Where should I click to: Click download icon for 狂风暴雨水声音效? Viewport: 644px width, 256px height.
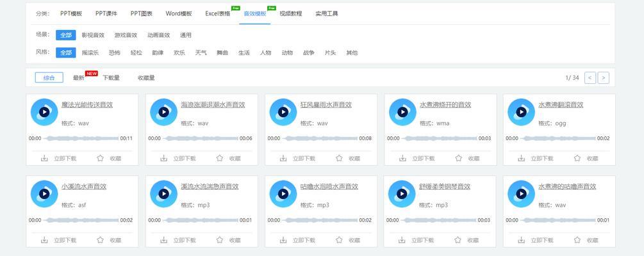pos(283,158)
